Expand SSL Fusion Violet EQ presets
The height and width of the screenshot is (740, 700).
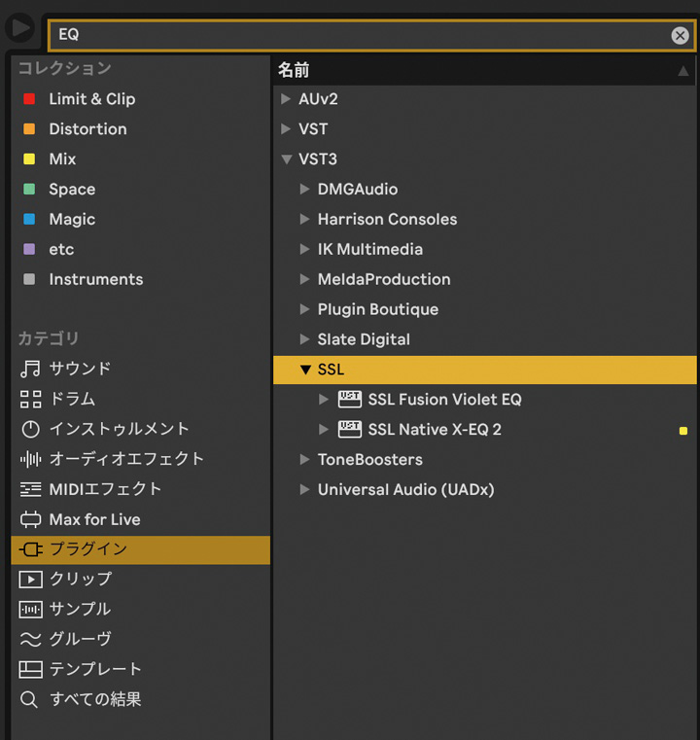[x=324, y=400]
